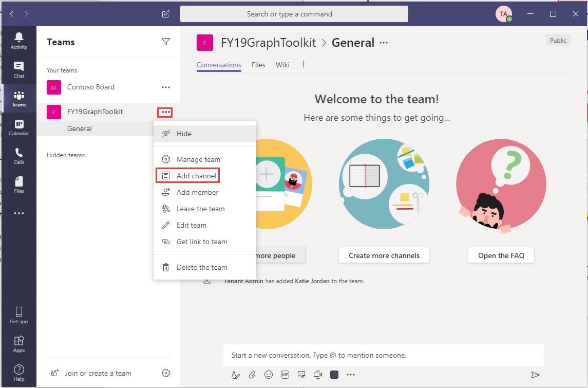Open Help in the left rail
This screenshot has height=388, width=588.
(x=19, y=373)
